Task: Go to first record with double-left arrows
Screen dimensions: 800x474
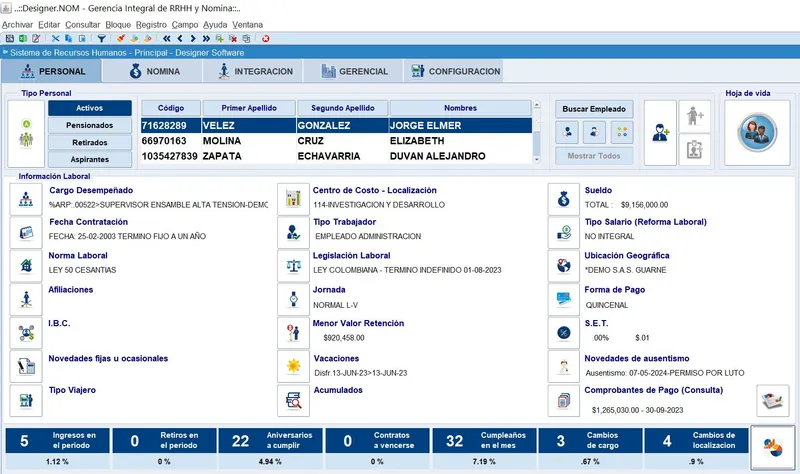Action: coord(167,38)
